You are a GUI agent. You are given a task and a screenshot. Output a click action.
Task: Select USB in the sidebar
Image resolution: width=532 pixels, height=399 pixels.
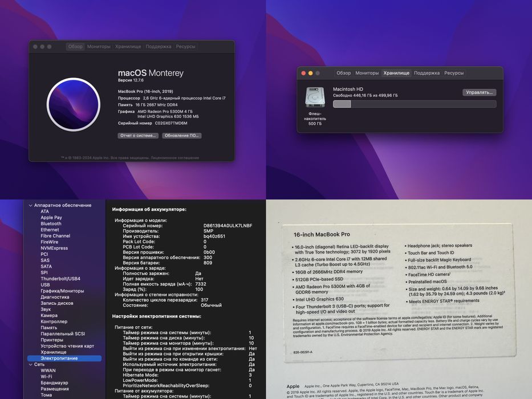[45, 284]
